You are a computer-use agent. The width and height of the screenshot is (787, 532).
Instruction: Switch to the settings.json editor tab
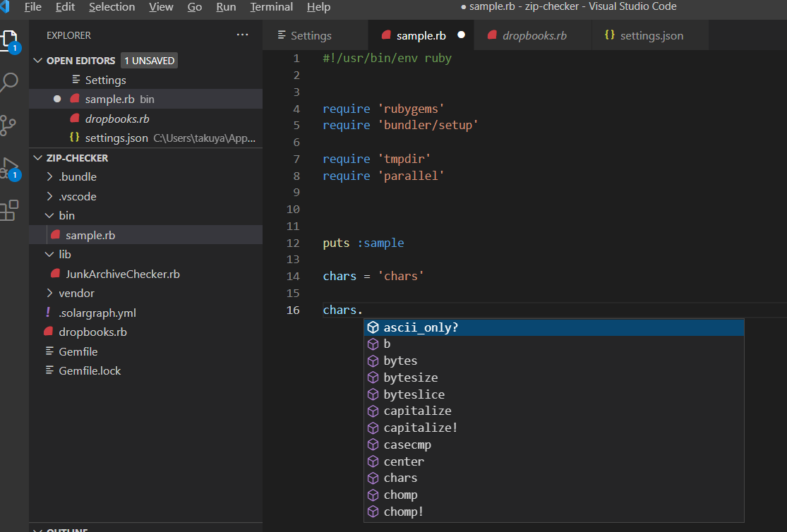[651, 35]
